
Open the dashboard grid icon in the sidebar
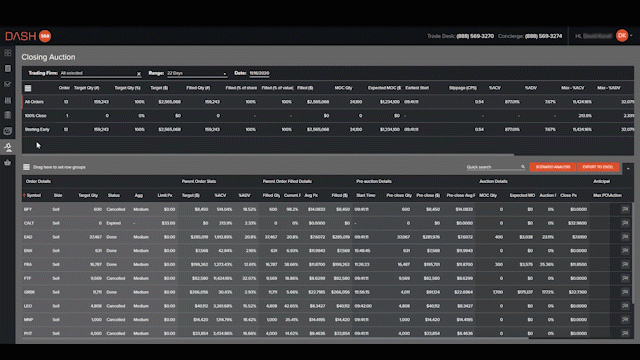coord(8,53)
